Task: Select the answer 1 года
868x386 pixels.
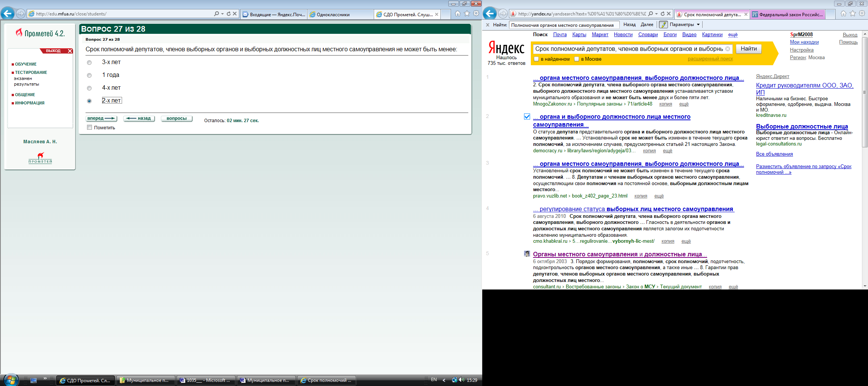Action: pyautogui.click(x=89, y=75)
